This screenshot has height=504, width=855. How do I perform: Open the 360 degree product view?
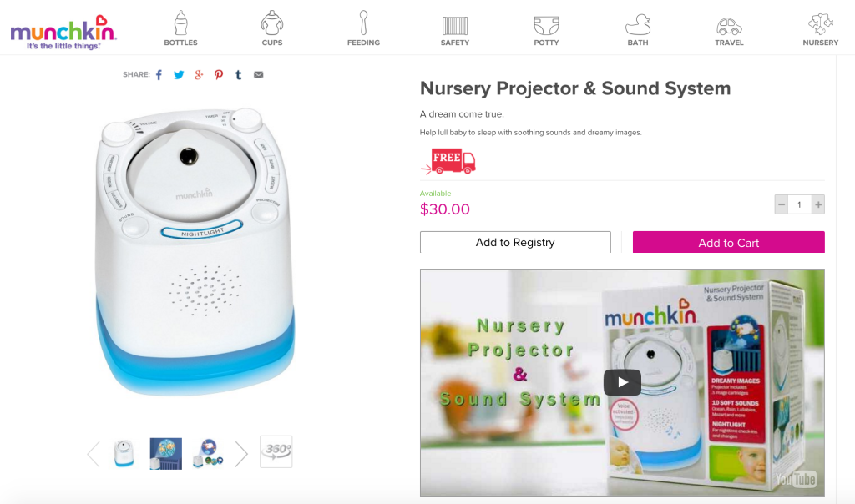pos(276,451)
